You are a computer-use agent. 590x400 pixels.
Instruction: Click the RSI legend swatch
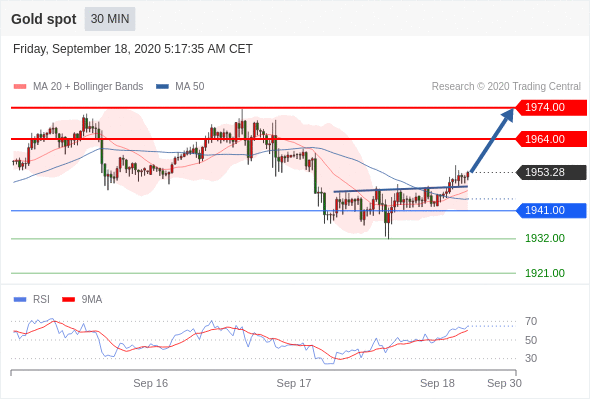click(x=20, y=300)
